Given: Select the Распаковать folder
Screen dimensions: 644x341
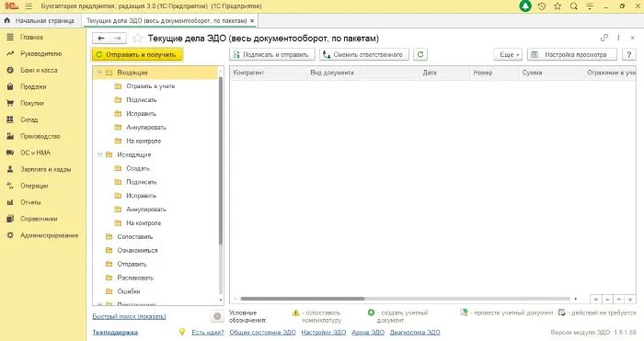Looking at the screenshot, I should click(x=135, y=278).
